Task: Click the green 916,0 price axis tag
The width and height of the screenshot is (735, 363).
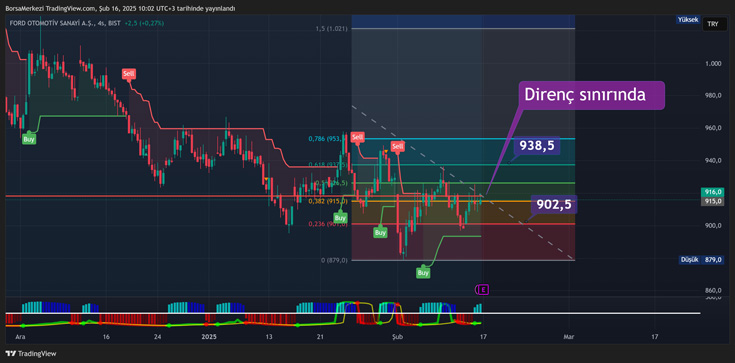Action: tap(713, 192)
